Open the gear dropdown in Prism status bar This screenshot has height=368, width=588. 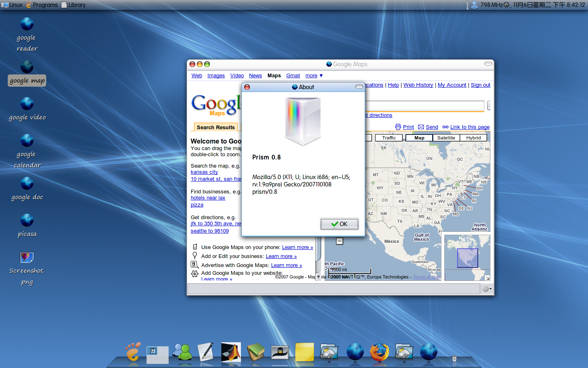pos(487,289)
